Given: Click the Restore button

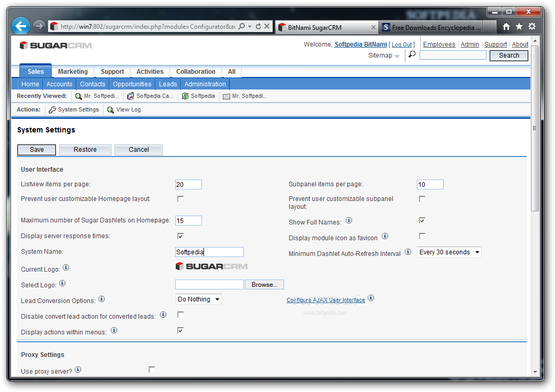Looking at the screenshot, I should [x=85, y=150].
